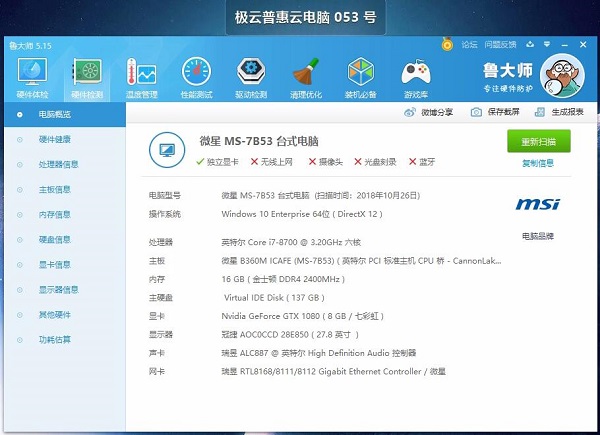Screen dimensions: 600x435
Task: Select the 硬件检测 hardware detection icon
Action: pos(88,75)
